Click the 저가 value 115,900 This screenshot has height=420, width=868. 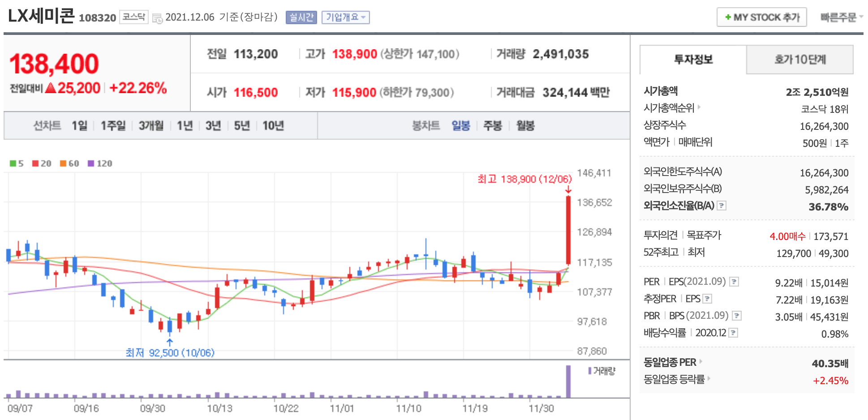click(354, 93)
